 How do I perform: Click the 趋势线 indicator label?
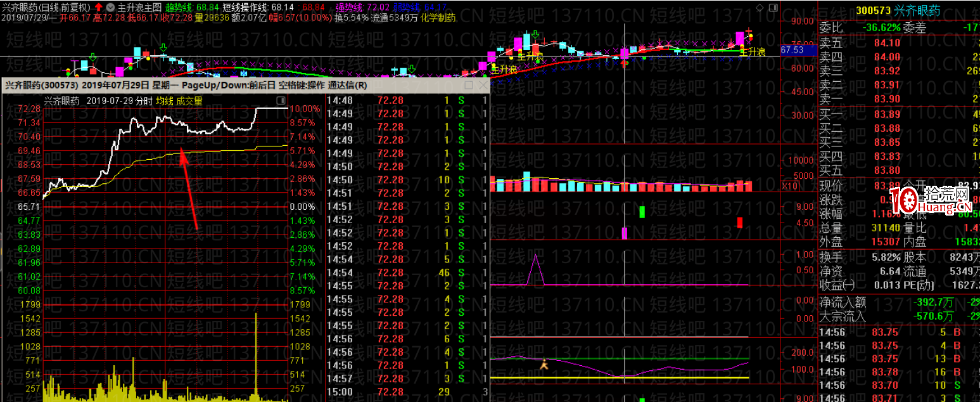point(179,8)
